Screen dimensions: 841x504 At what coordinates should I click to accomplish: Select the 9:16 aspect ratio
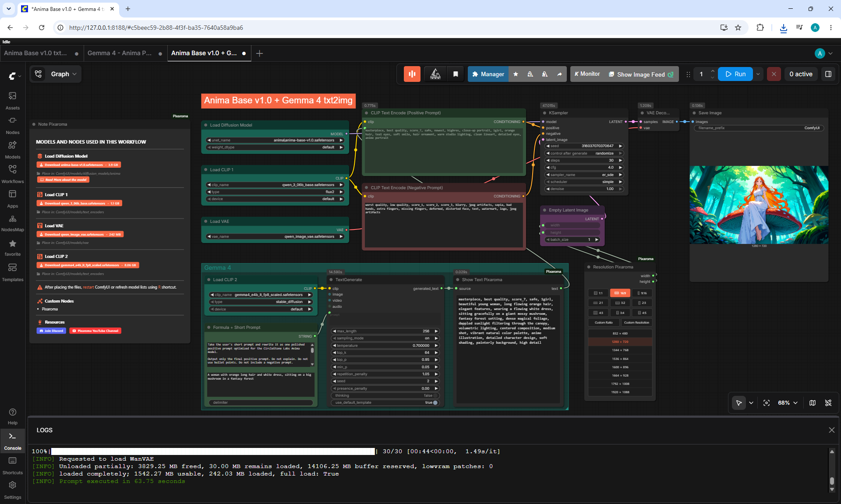(x=642, y=293)
